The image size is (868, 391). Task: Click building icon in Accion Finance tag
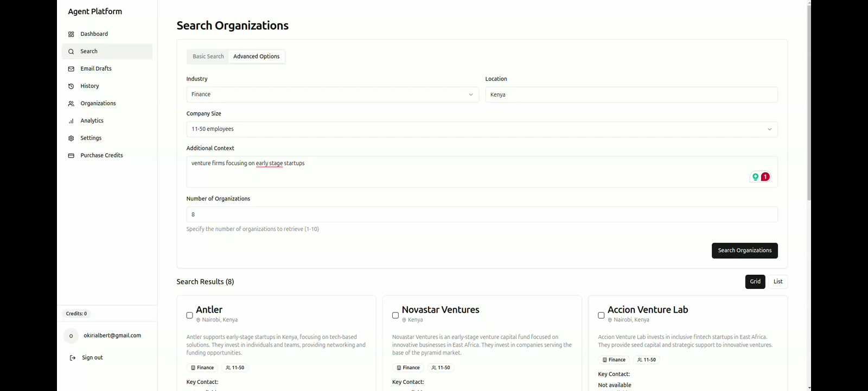(x=604, y=360)
